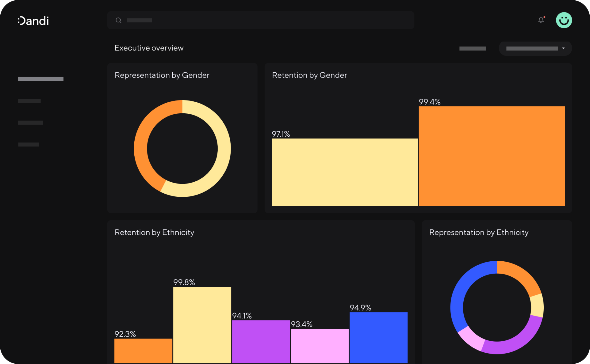
Task: Click the search magnifier icon
Action: (118, 21)
